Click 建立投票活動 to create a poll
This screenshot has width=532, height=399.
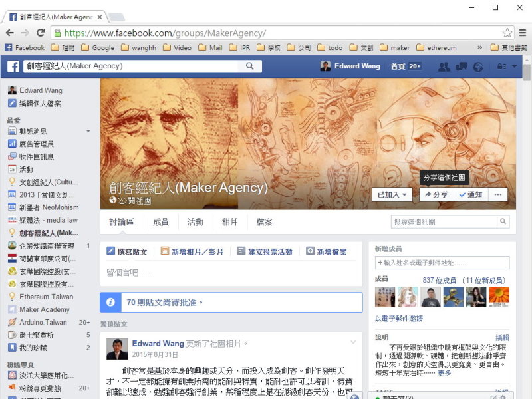pos(265,251)
